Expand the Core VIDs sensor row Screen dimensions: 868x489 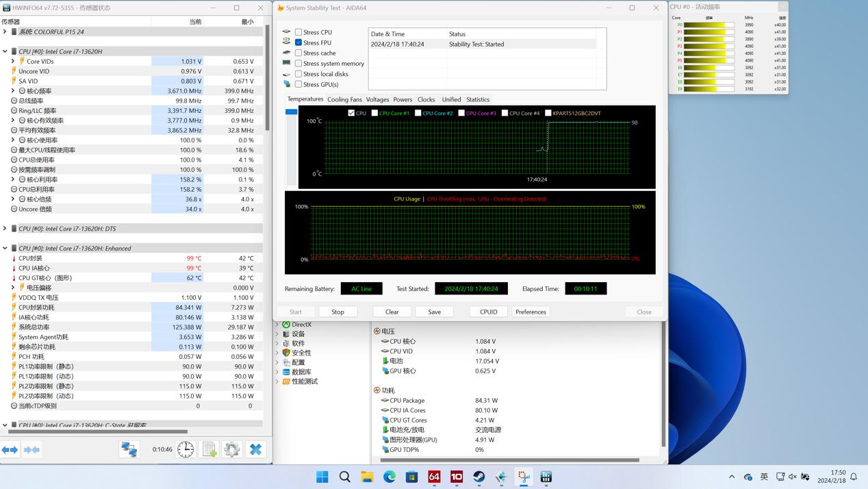(x=12, y=62)
